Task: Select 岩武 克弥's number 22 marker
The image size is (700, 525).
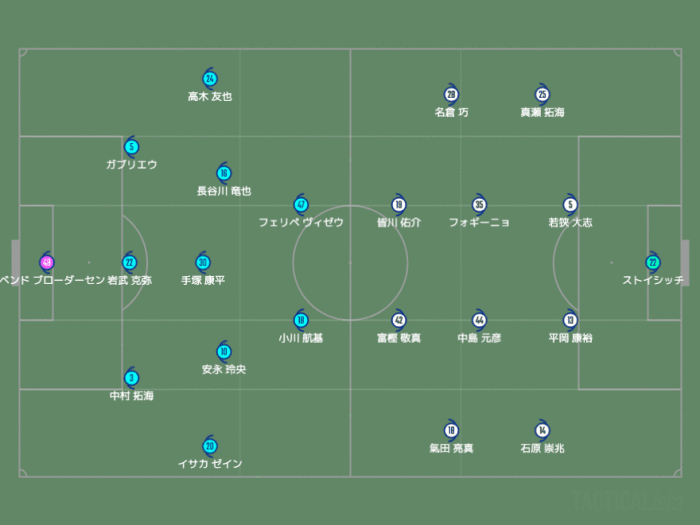Action: 129,262
